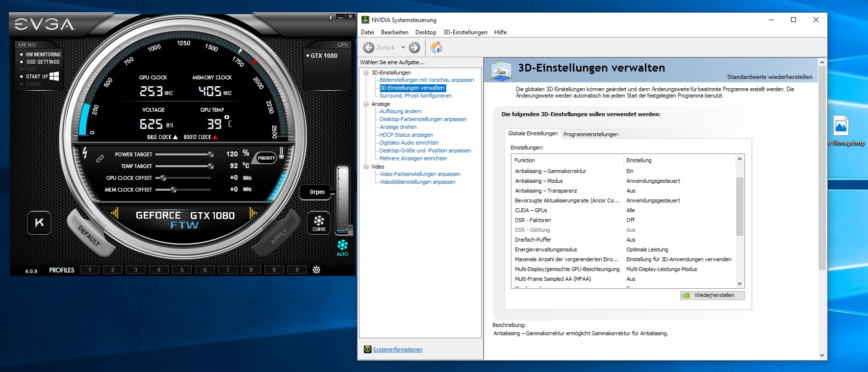Select HDCP-Status anzeigen
The width and height of the screenshot is (868, 372).
point(406,135)
